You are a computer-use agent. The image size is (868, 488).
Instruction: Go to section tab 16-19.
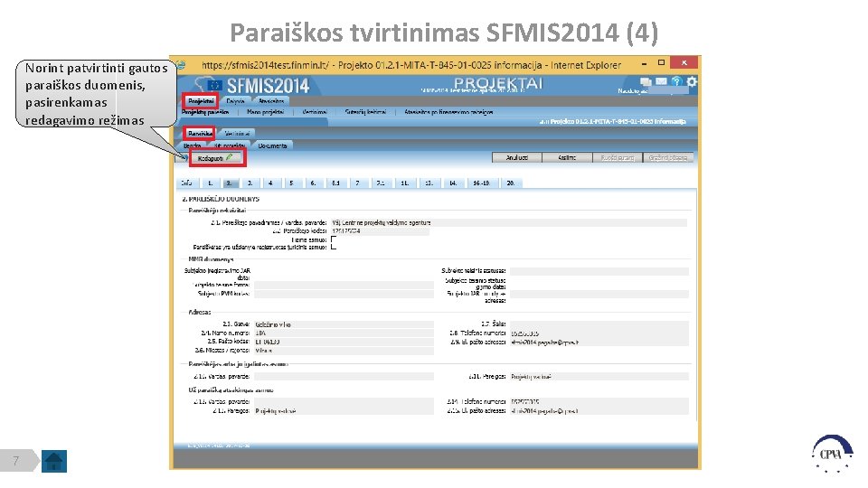[482, 183]
